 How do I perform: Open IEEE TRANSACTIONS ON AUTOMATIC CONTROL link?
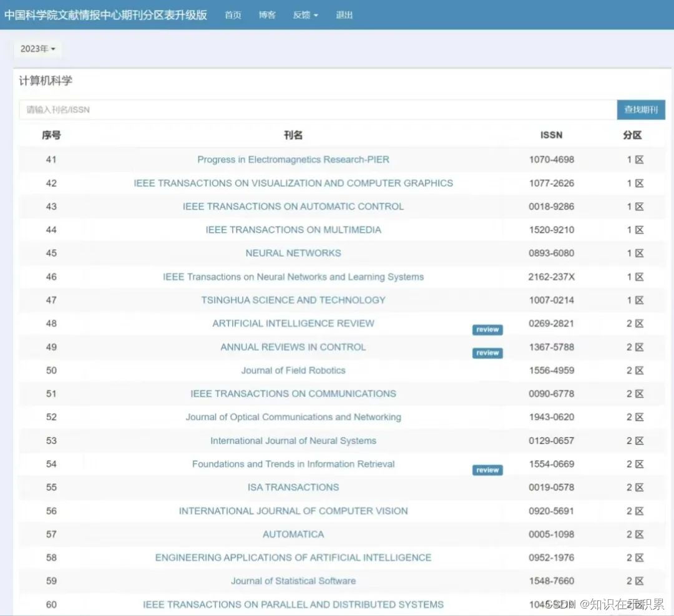pos(293,207)
